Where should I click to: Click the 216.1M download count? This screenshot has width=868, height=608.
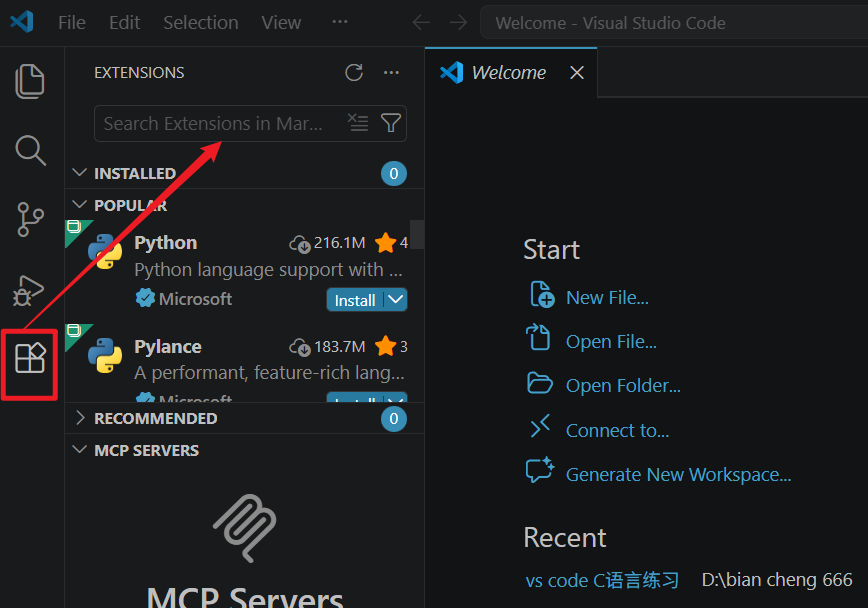tap(339, 243)
